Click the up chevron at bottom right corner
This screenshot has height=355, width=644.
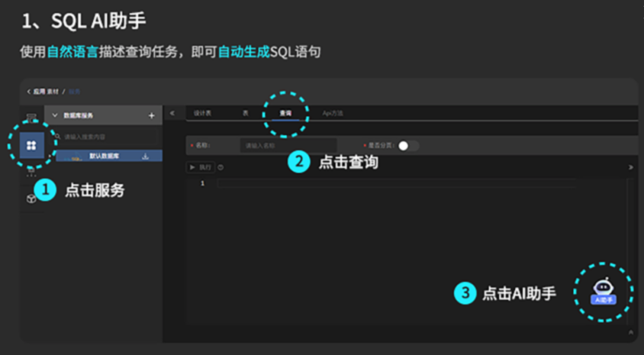(631, 332)
